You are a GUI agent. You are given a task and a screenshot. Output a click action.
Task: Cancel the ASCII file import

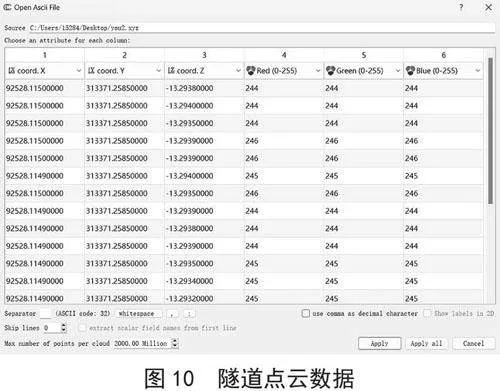coord(473,343)
